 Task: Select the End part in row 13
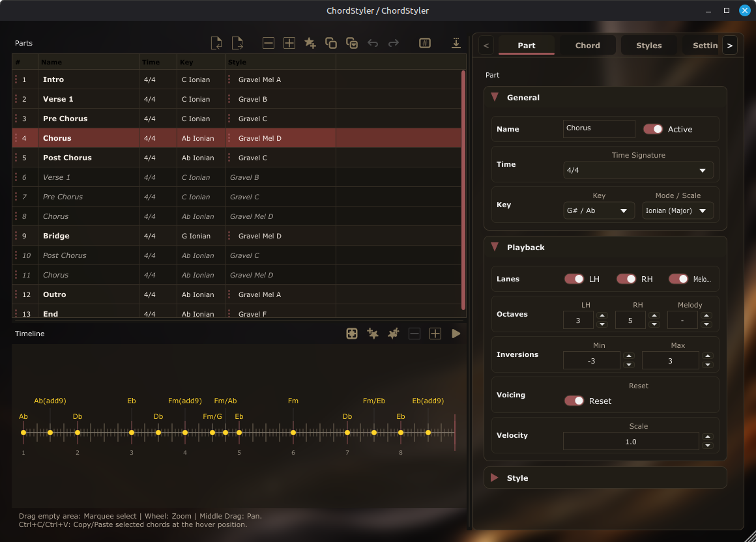tap(236, 311)
